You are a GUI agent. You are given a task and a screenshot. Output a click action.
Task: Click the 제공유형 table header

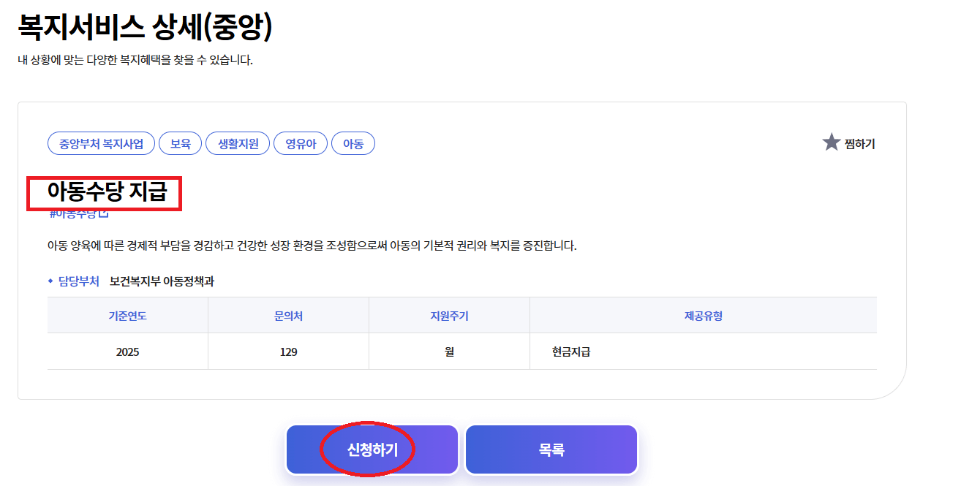pos(703,314)
